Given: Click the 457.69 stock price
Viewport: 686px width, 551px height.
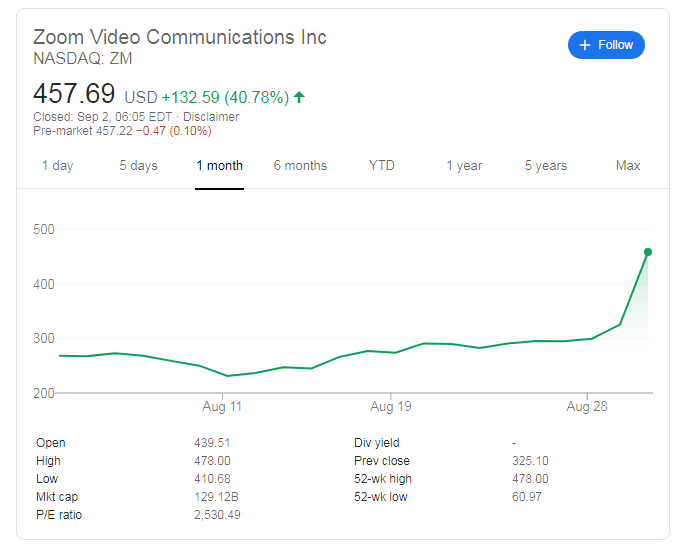Looking at the screenshot, I should [x=74, y=94].
